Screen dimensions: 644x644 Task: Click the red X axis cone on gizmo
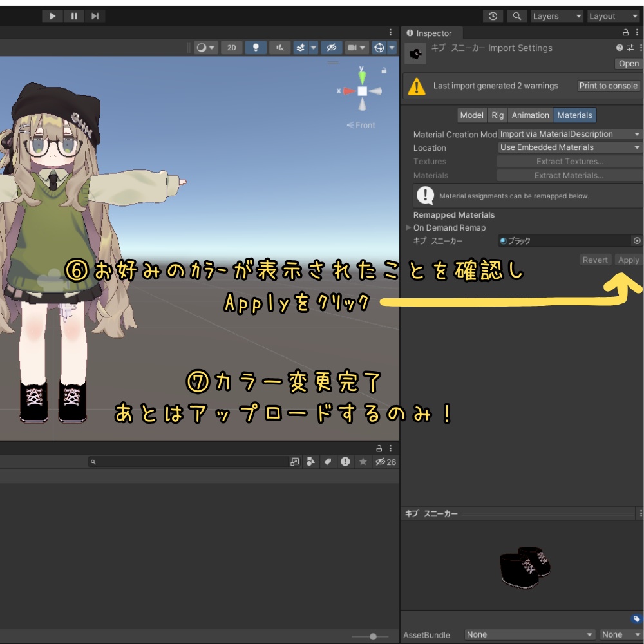click(348, 91)
